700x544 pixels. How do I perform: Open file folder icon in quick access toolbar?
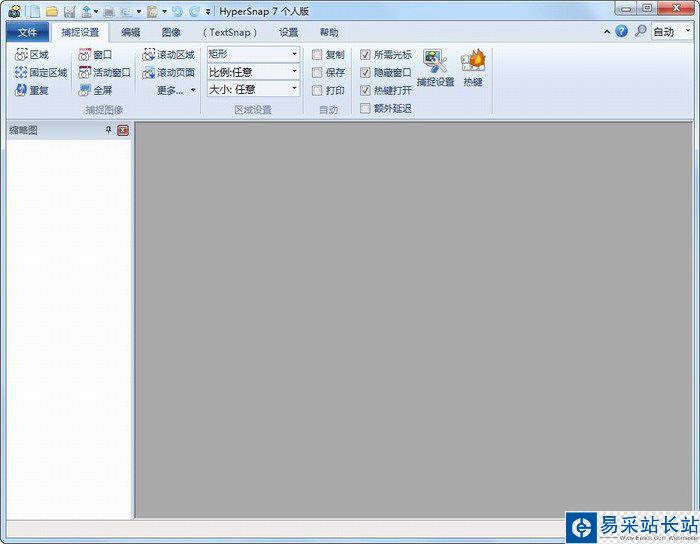pos(52,11)
